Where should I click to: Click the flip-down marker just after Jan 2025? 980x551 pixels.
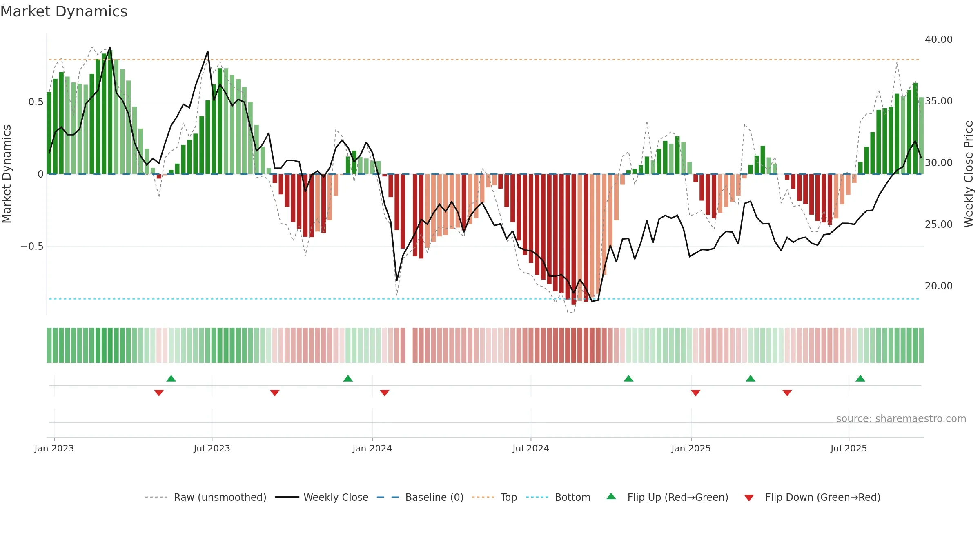pos(696,393)
